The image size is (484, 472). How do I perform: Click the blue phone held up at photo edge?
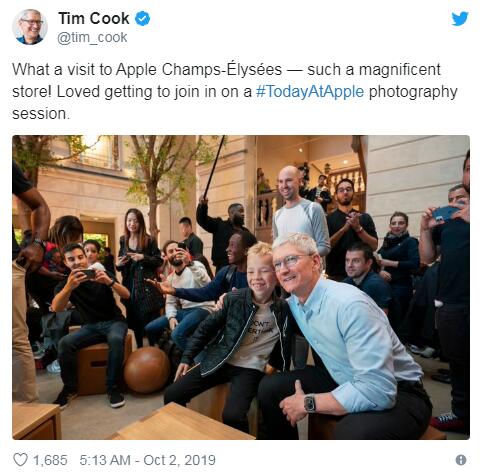(x=445, y=213)
